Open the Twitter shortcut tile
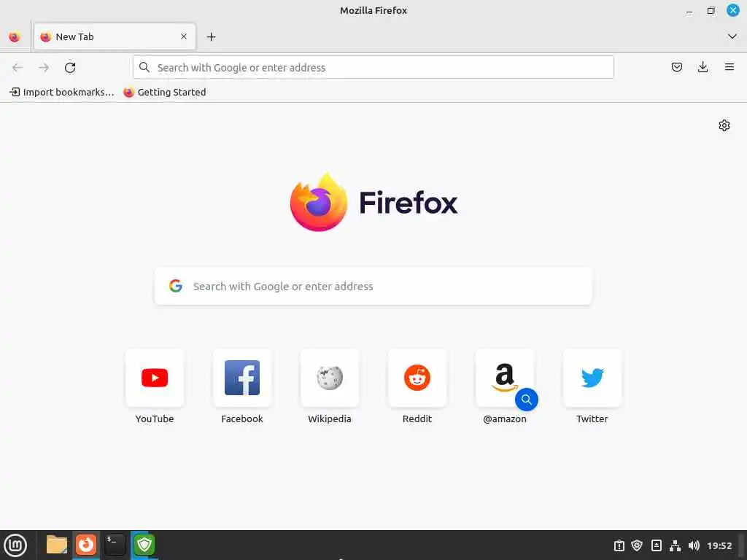The image size is (747, 560). (592, 378)
